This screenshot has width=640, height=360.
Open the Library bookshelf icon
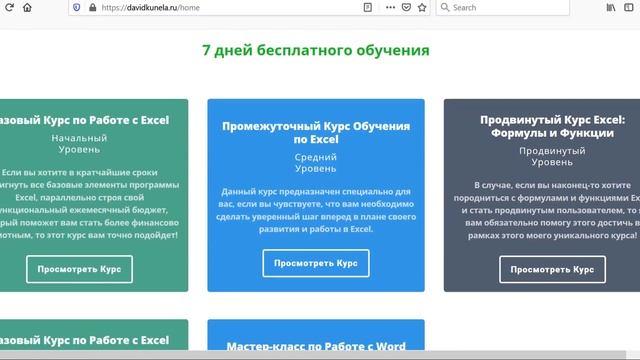click(611, 7)
